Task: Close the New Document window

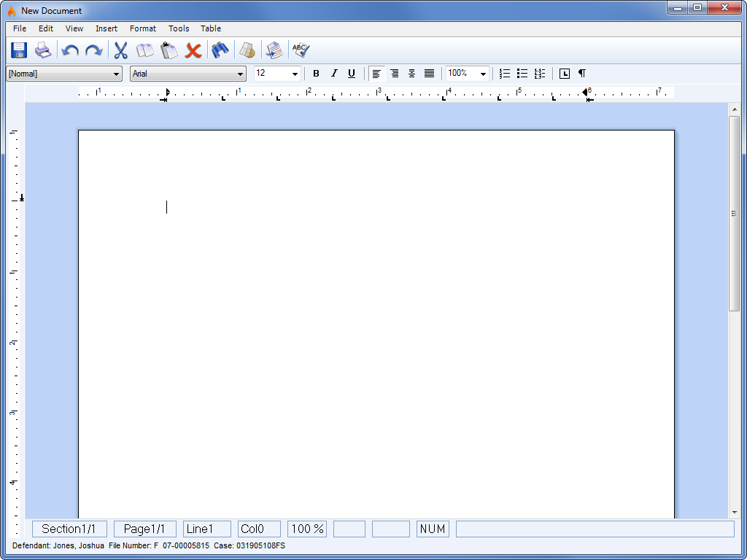Action: click(724, 8)
